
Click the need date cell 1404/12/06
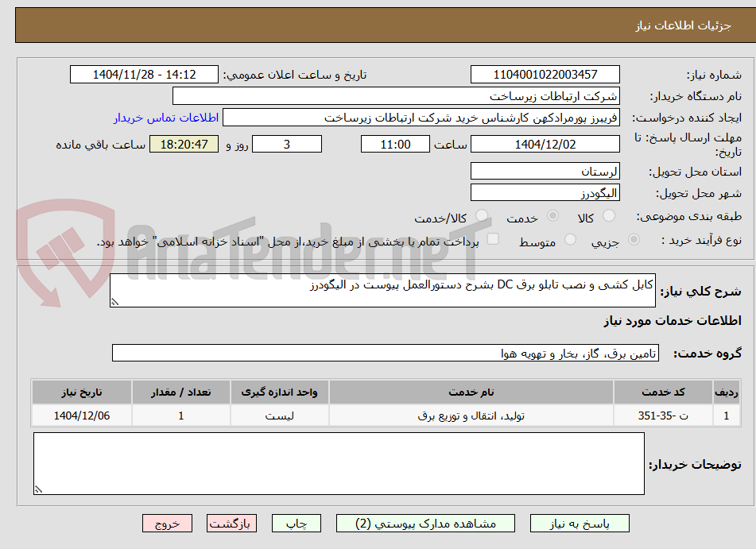pos(82,416)
